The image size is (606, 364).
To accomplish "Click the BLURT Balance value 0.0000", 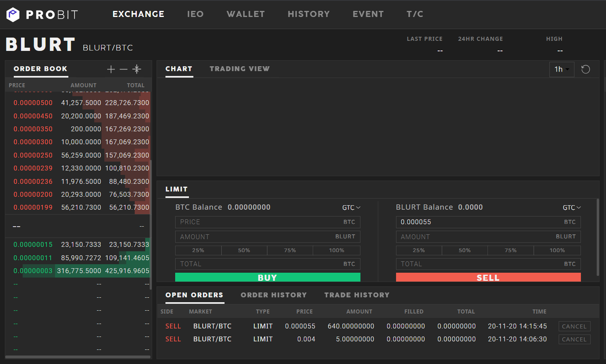I will click(470, 207).
